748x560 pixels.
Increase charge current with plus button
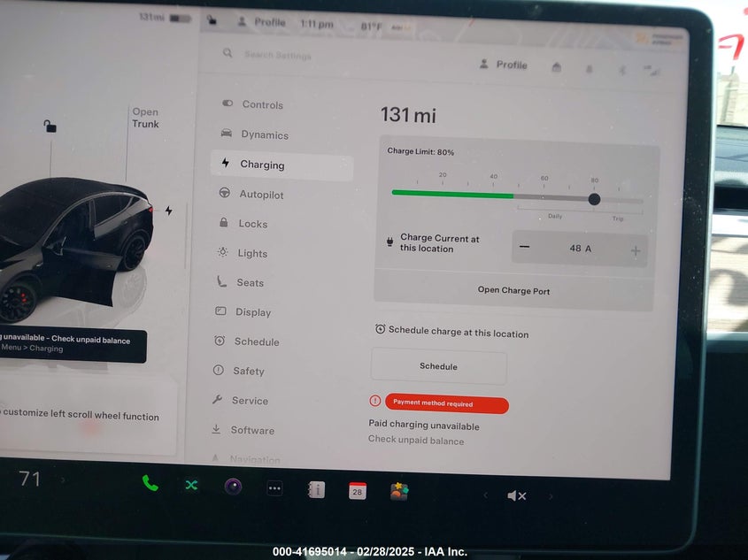[635, 250]
